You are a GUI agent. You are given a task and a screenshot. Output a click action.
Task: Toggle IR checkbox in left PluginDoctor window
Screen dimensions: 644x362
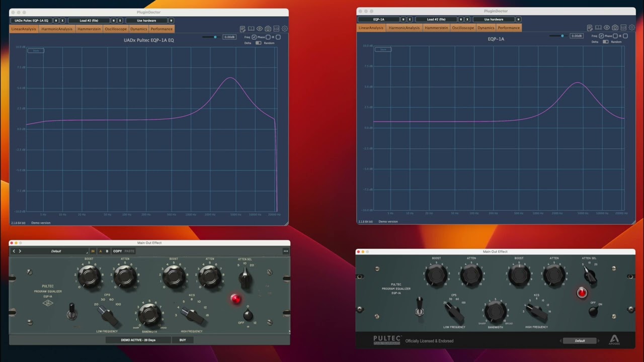(x=278, y=37)
